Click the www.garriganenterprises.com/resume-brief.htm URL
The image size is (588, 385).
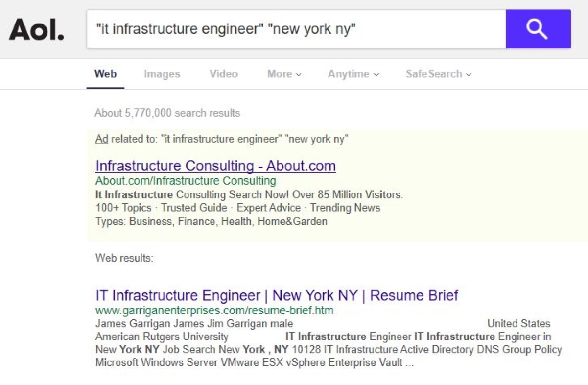(214, 311)
